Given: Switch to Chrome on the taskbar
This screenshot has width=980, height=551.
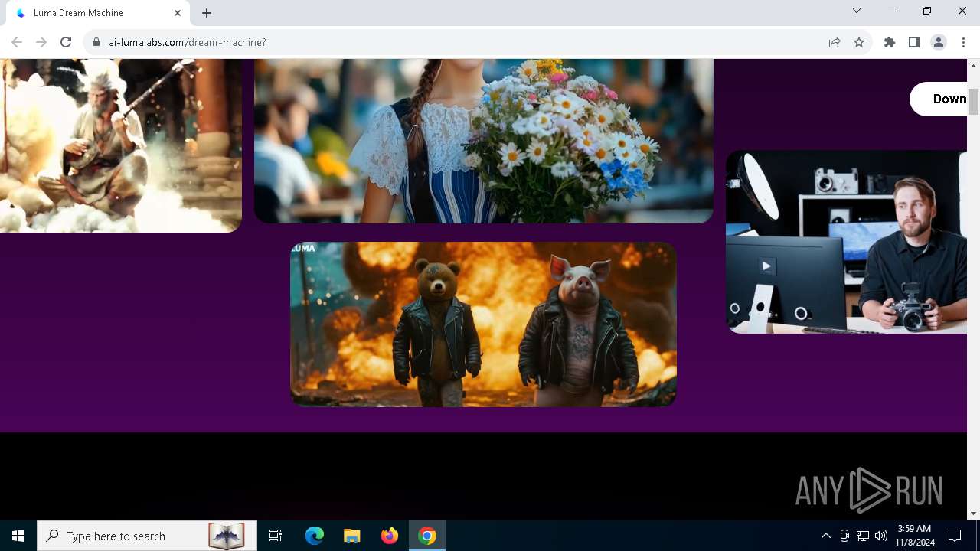Looking at the screenshot, I should pyautogui.click(x=427, y=536).
